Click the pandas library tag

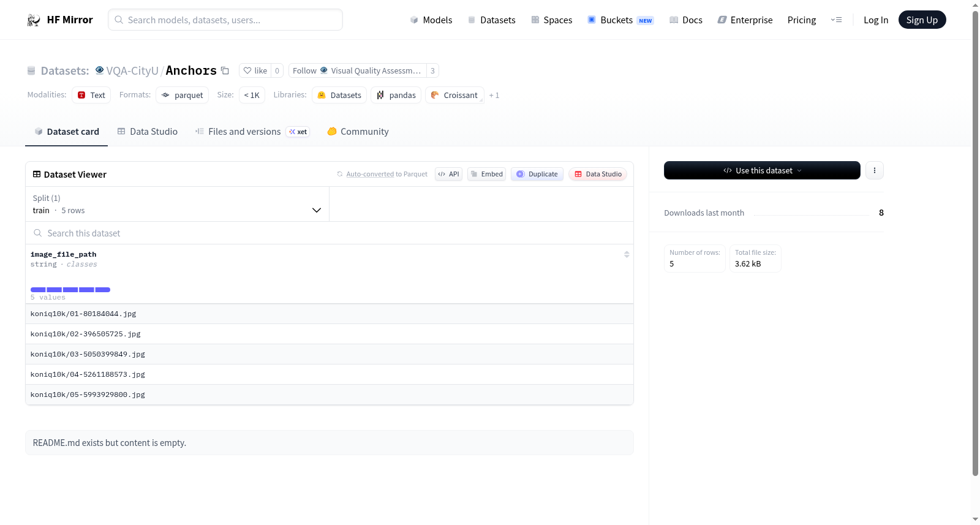click(396, 96)
